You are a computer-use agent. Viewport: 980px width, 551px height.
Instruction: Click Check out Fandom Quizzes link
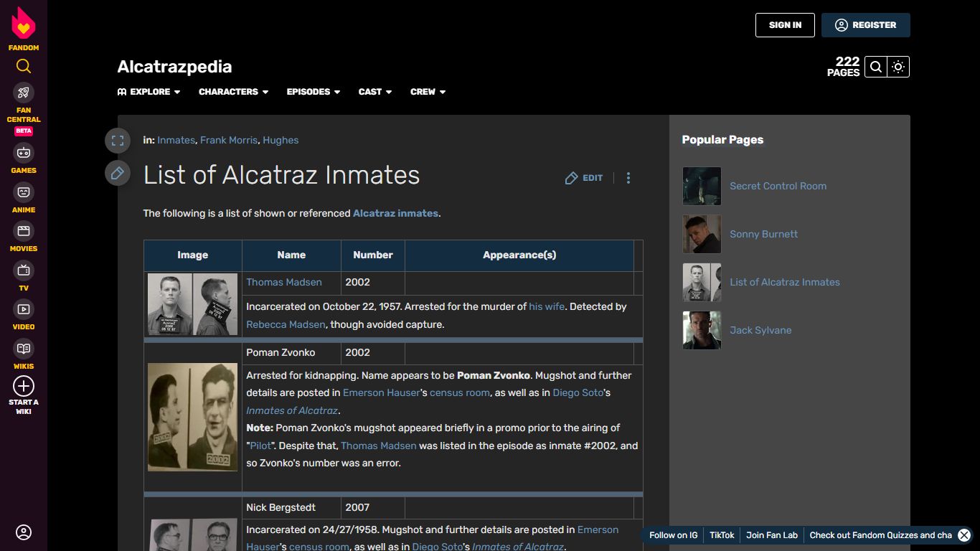coord(880,535)
